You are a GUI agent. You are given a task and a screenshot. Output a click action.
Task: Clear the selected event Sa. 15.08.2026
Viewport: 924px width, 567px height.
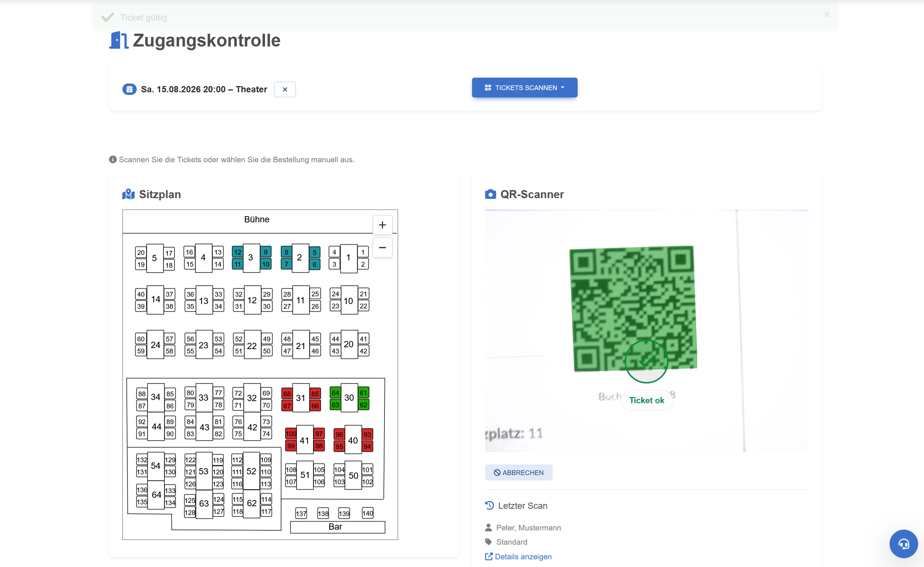(285, 89)
